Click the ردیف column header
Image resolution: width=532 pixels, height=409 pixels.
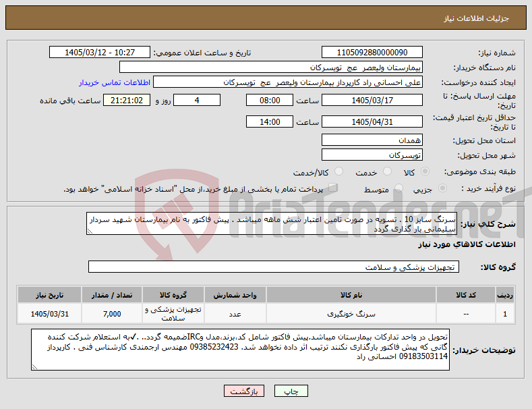click(x=505, y=295)
